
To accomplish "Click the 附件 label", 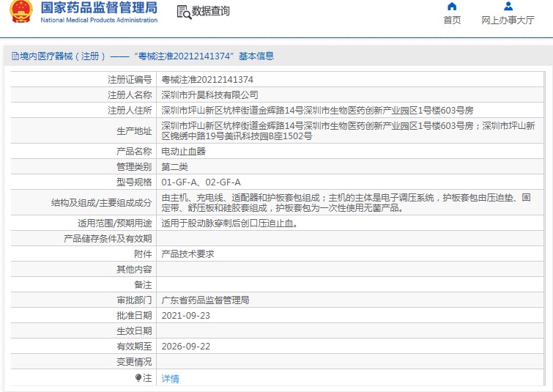I will (x=143, y=254).
